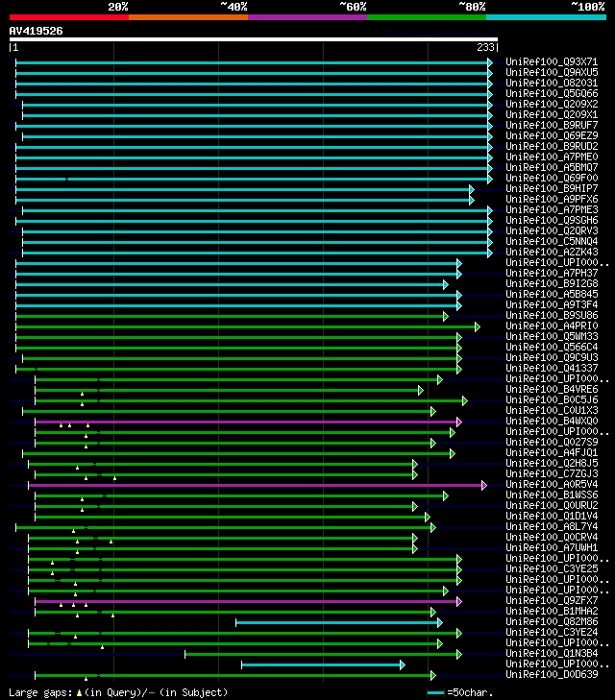615x700 pixels.
Task: Select the UniRef100_B1MHA2 label
Action: point(552,611)
